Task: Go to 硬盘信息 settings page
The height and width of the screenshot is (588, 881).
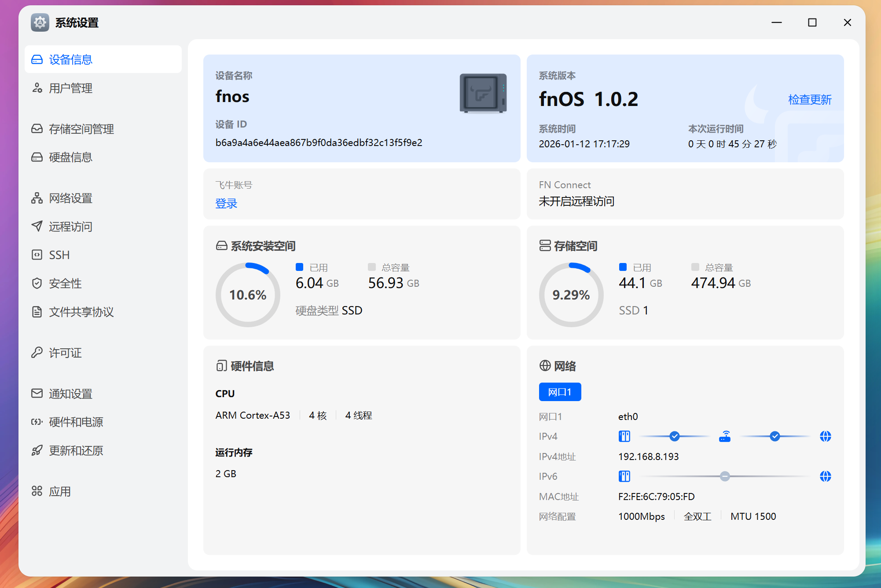Action: 70,157
